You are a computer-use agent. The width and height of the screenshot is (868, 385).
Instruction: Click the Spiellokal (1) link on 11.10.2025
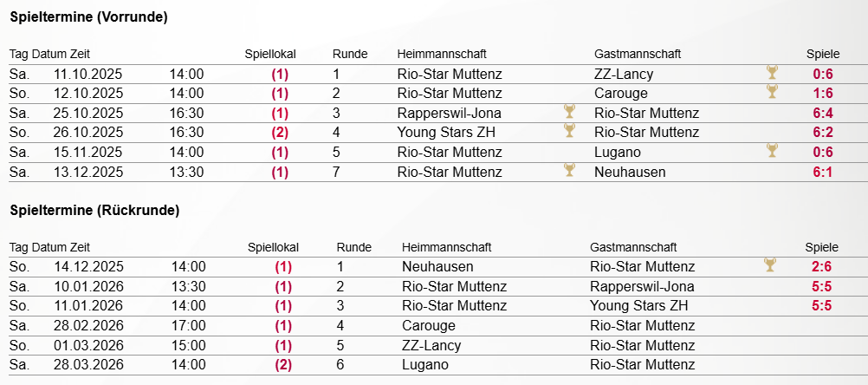coord(280,74)
